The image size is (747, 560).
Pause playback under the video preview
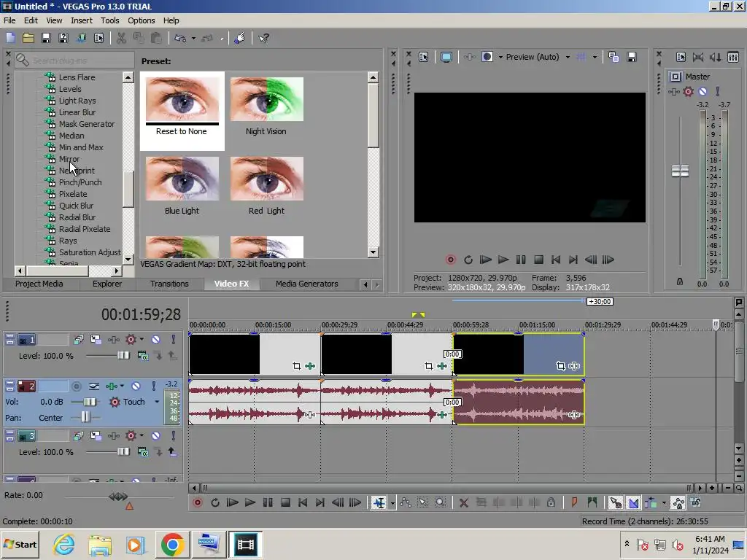[x=521, y=260]
